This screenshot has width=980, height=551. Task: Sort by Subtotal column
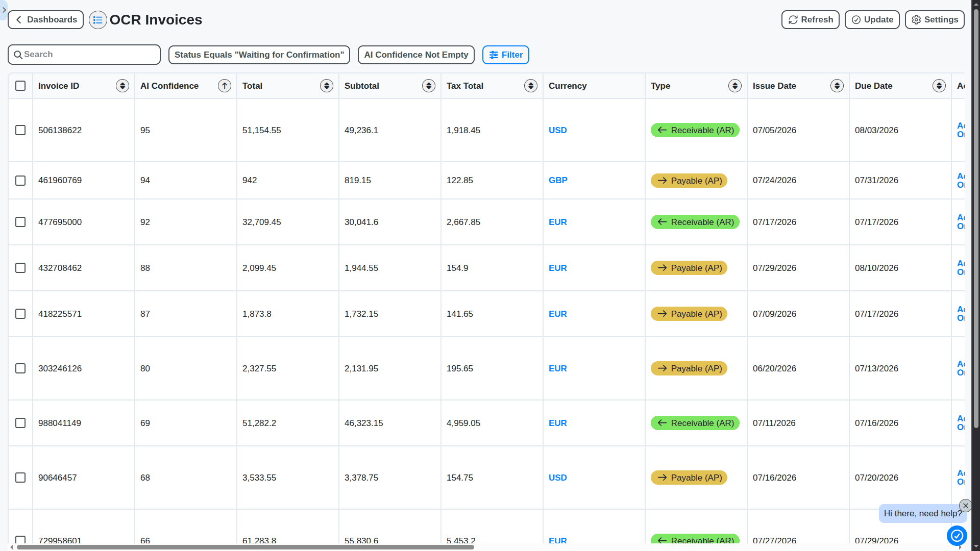(429, 86)
